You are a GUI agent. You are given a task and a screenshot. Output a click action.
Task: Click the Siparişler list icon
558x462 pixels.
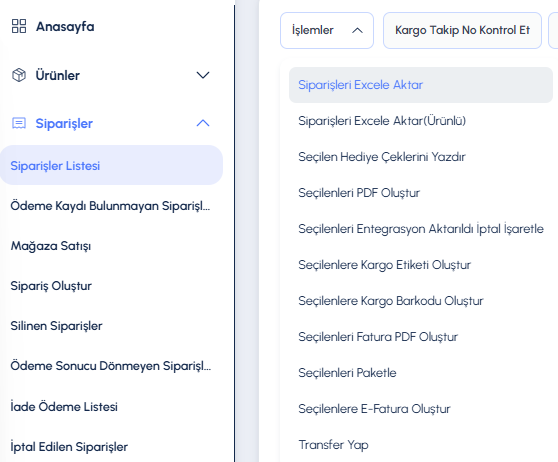19,123
